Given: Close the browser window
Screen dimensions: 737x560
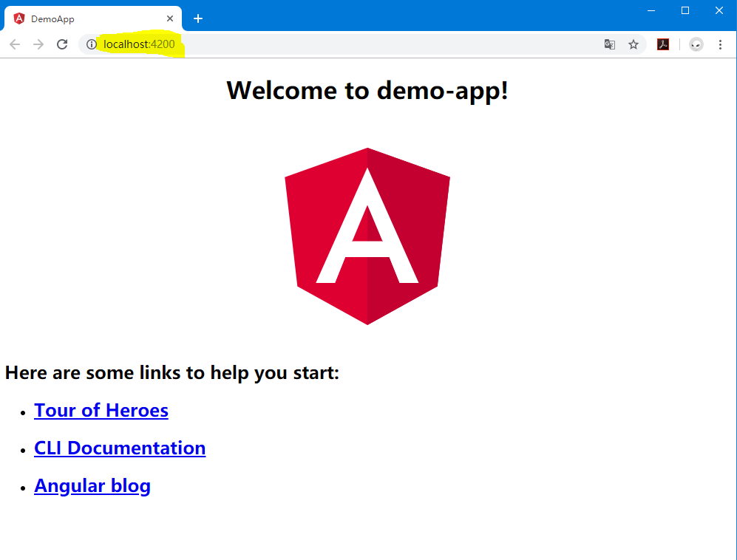Looking at the screenshot, I should coord(719,10).
